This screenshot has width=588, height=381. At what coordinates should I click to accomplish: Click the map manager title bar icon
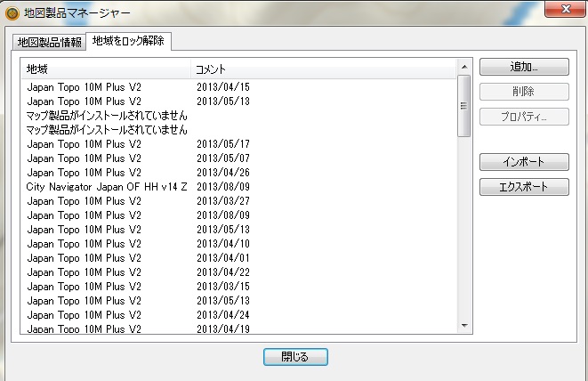click(x=12, y=13)
